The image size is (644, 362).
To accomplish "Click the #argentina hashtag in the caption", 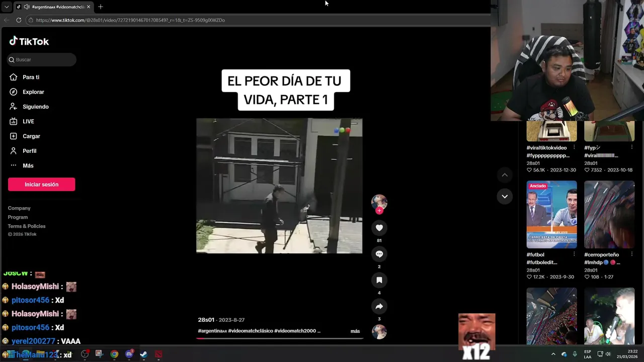I will click(212, 331).
